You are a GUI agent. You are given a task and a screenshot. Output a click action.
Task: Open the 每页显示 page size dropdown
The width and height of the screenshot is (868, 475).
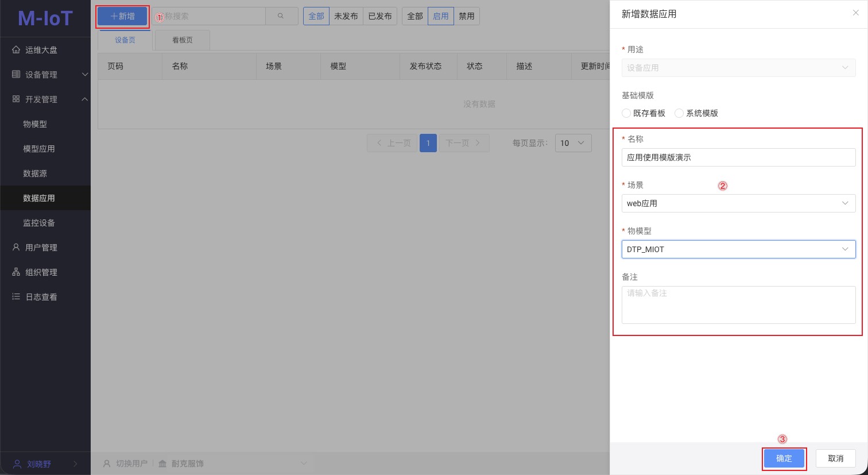[x=572, y=143]
